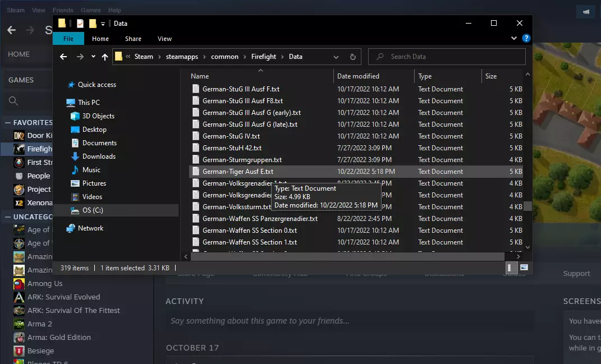Select Network in navigation pane
This screenshot has height=364, width=601.
[x=90, y=228]
